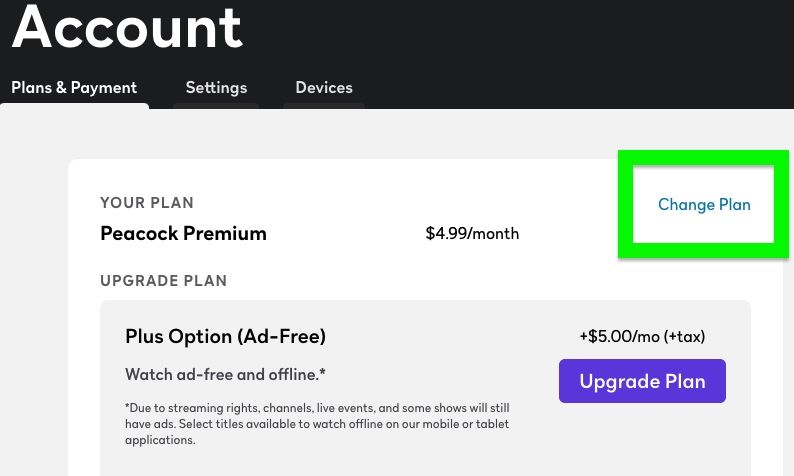Click the white underline beneath Plans & Payment

point(76,105)
